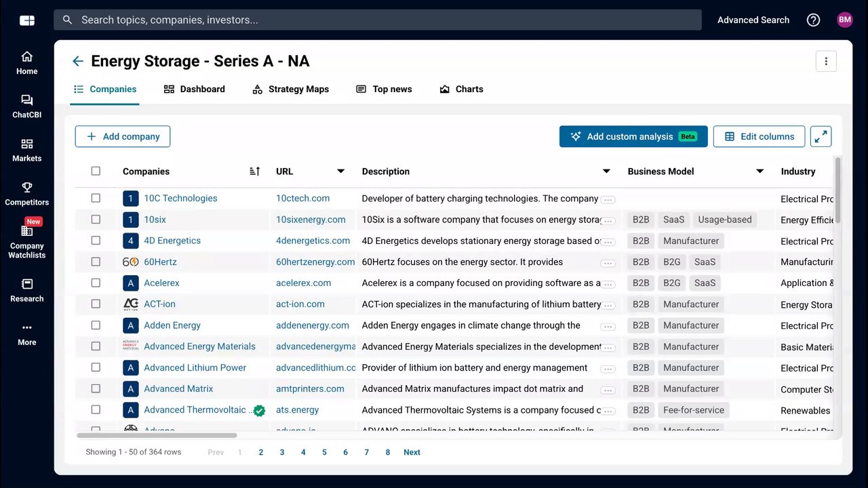
Task: Open the CB Insights logo home
Action: coord(27,20)
